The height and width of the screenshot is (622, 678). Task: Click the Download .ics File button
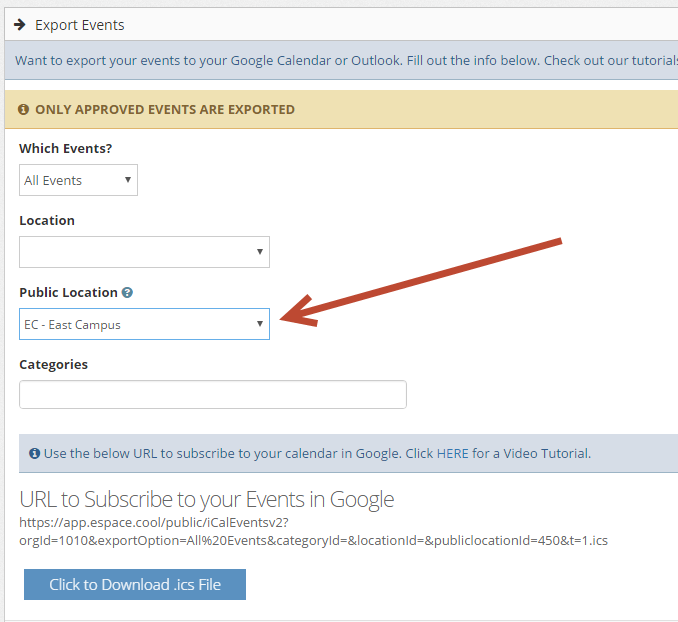[135, 584]
